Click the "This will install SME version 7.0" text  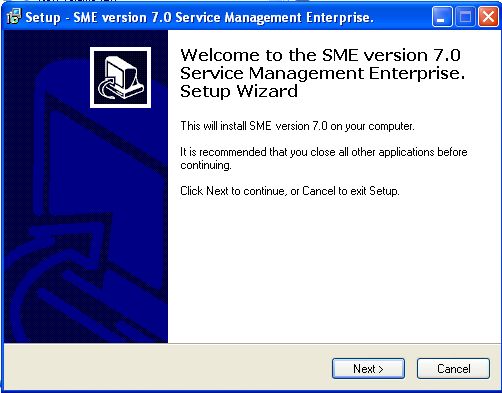pos(297,126)
